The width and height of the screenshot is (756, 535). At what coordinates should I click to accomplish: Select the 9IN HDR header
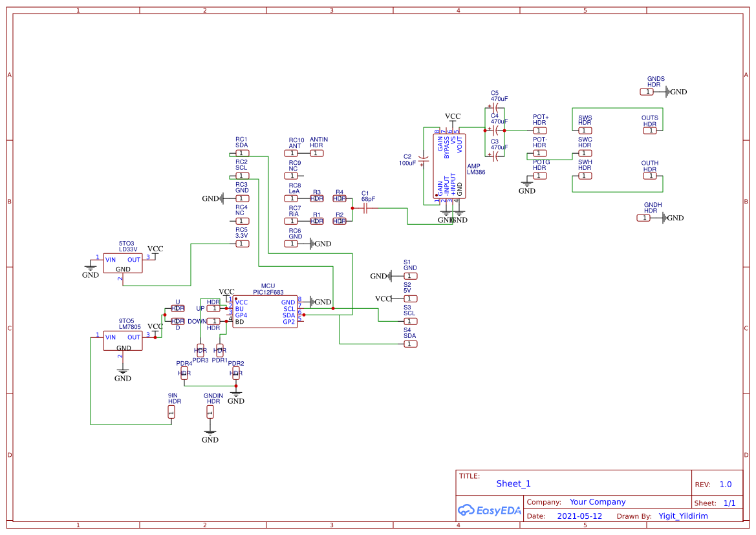click(x=171, y=412)
